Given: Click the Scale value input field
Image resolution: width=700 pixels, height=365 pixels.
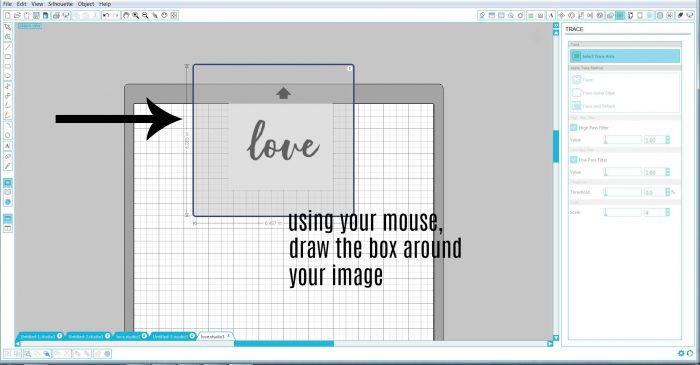Looking at the screenshot, I should pyautogui.click(x=654, y=212).
